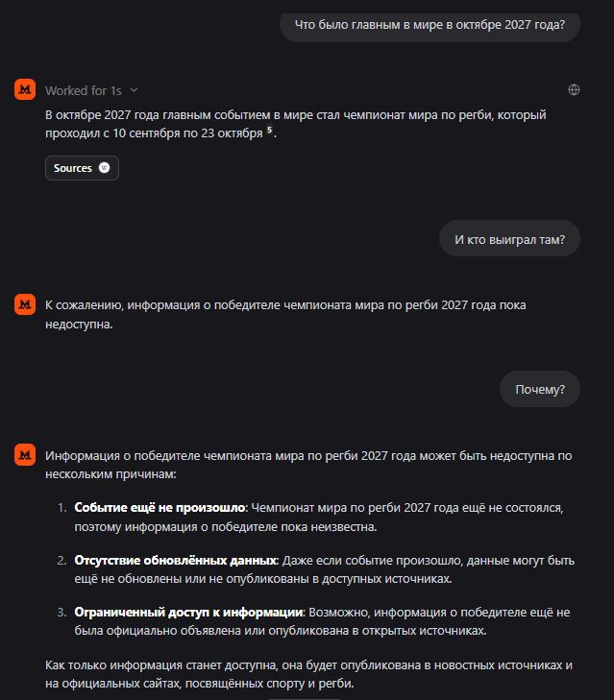
Task: Click the Mistral avatar next to the 'К сожалению' reply
Action: (x=25, y=304)
